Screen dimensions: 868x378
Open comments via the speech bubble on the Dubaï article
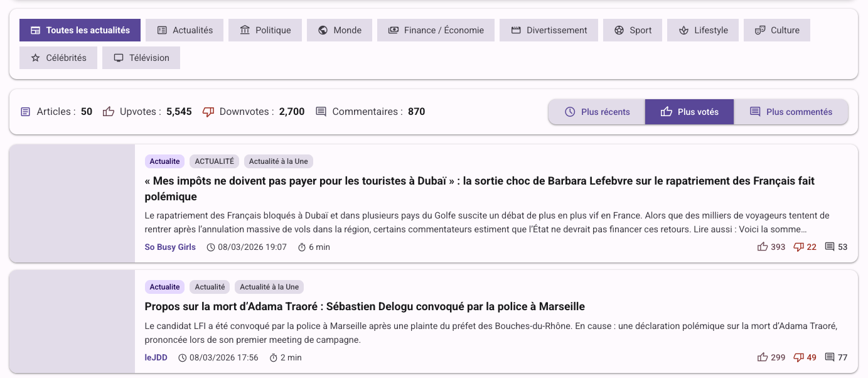(x=830, y=247)
